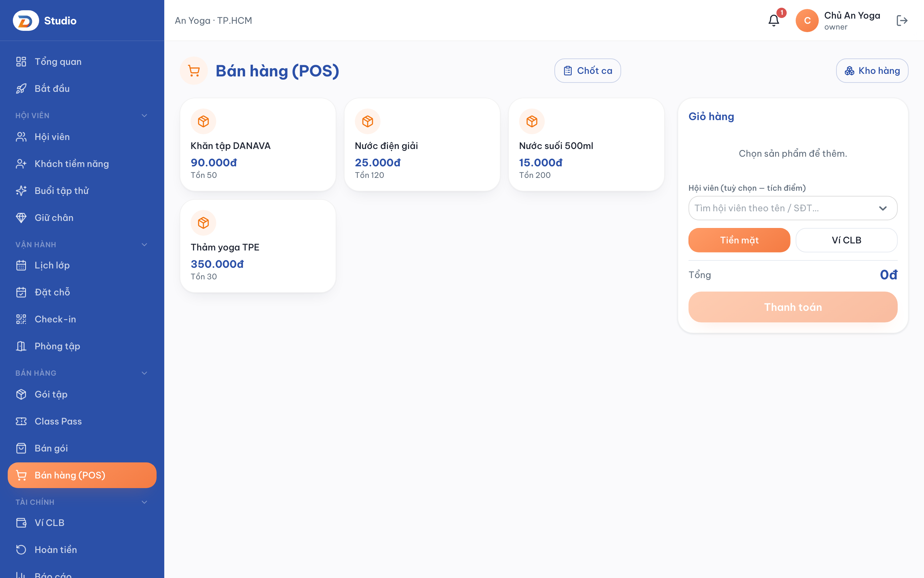This screenshot has height=578, width=924.
Task: Click the Nước suối 500ml product icon
Action: pyautogui.click(x=532, y=122)
